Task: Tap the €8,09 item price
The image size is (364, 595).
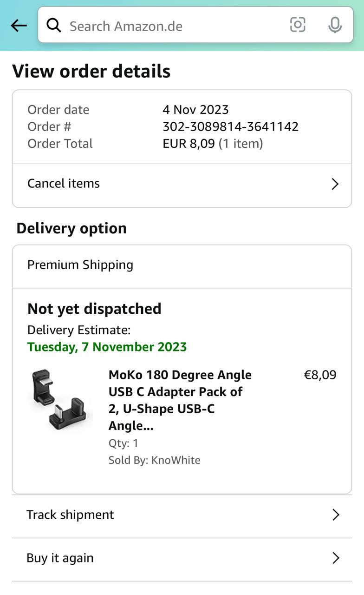Action: coord(320,375)
